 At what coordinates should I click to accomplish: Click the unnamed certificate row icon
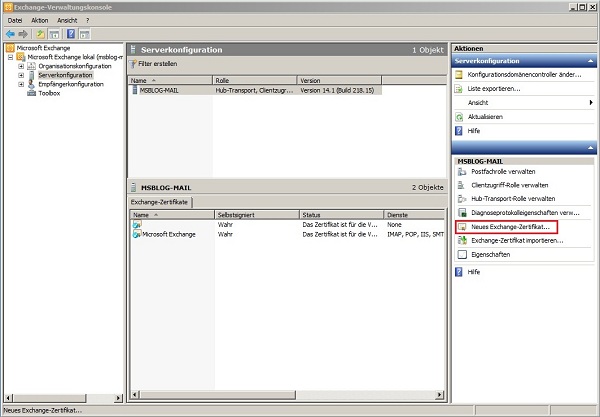pyautogui.click(x=137, y=224)
